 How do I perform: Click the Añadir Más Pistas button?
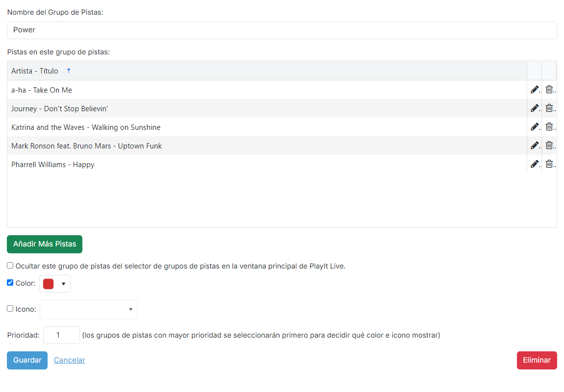pos(45,245)
